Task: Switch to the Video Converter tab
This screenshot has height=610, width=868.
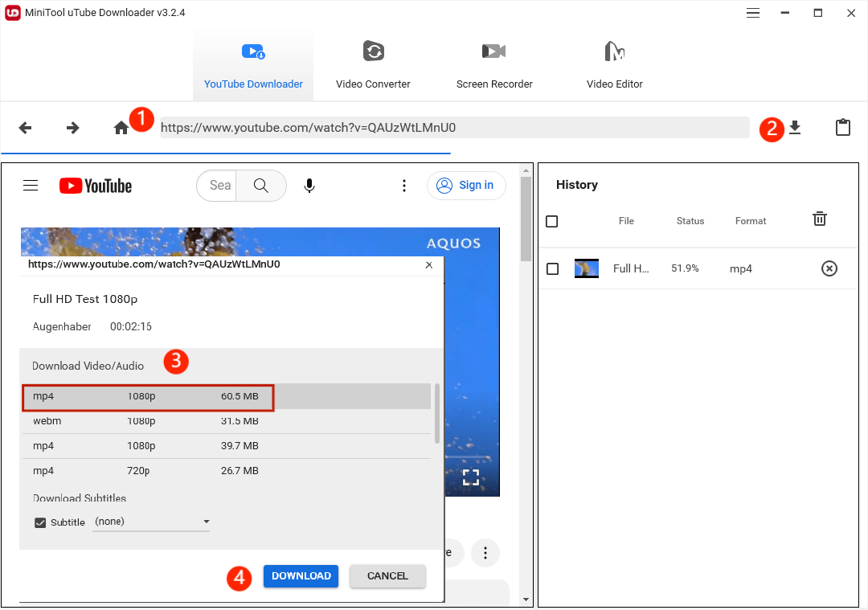Action: pos(373,66)
